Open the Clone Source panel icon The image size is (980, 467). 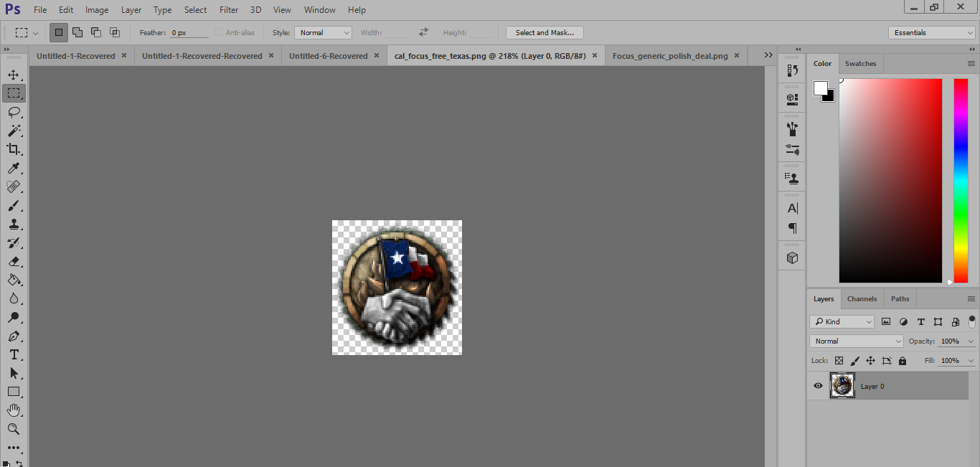tap(793, 178)
